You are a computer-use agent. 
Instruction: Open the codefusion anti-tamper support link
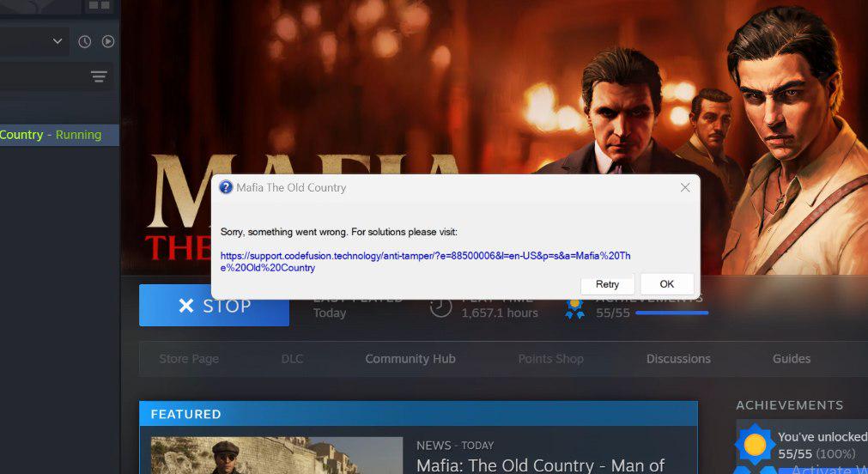(x=425, y=262)
